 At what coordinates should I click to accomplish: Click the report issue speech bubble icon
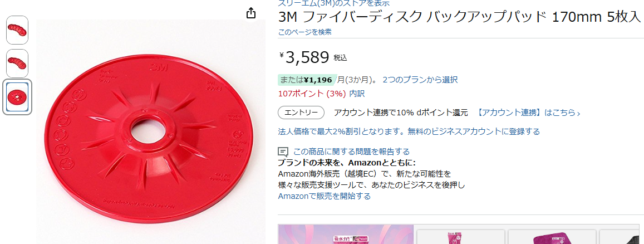point(283,152)
